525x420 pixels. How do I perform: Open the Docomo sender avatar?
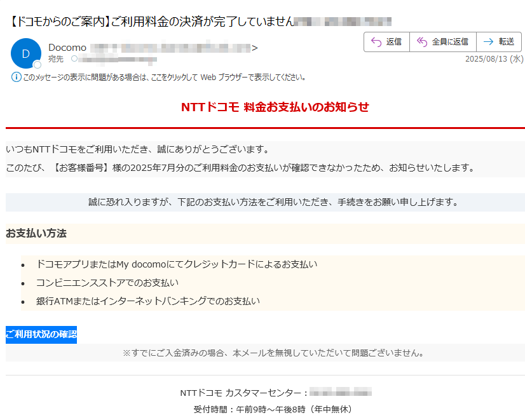coord(26,53)
